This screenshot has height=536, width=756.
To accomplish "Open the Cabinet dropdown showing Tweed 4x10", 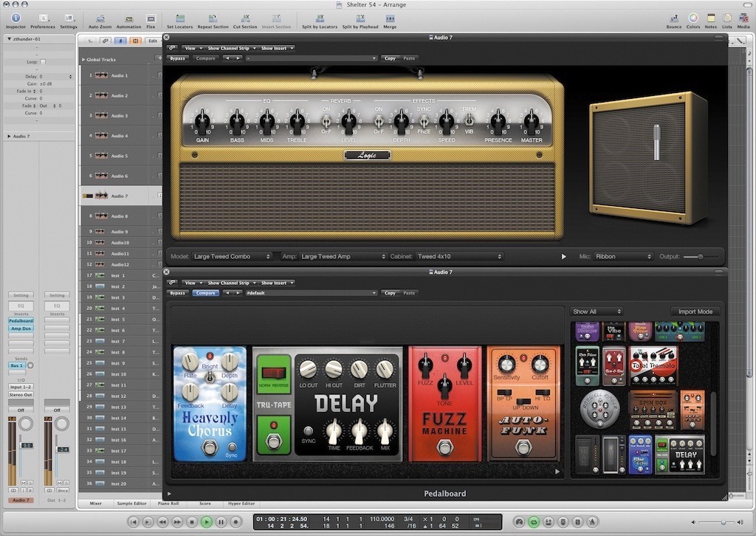I will [x=459, y=256].
